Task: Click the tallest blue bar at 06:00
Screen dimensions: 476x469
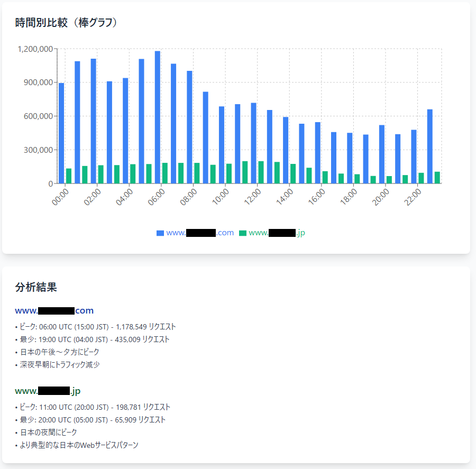Action: coord(158,117)
